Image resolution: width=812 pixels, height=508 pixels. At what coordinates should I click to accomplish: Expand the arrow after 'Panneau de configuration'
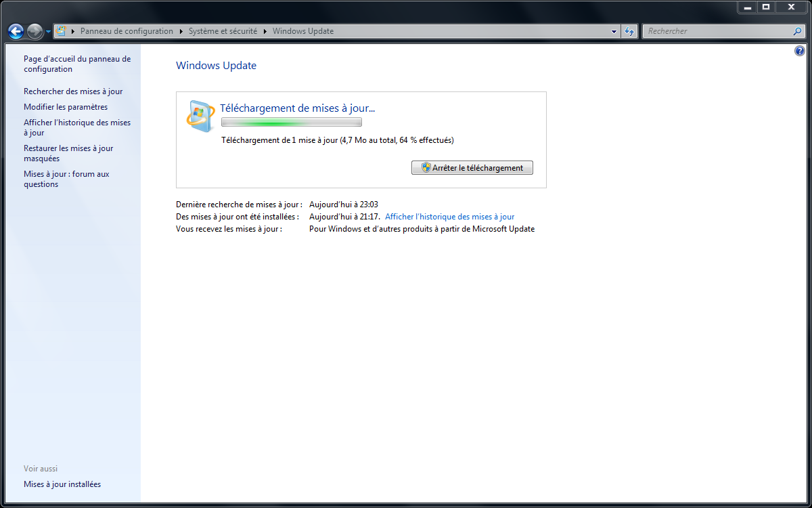tap(181, 31)
